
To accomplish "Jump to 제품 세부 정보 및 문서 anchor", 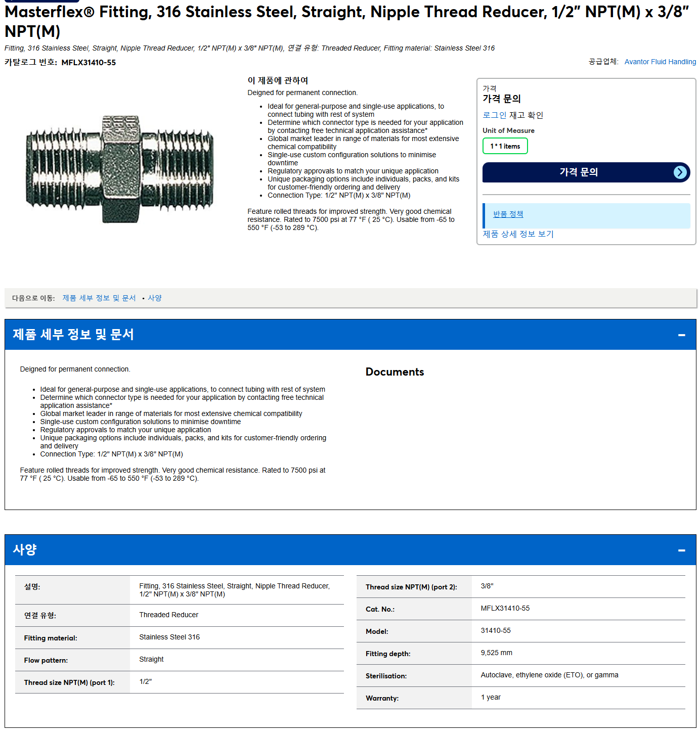I will point(99,298).
